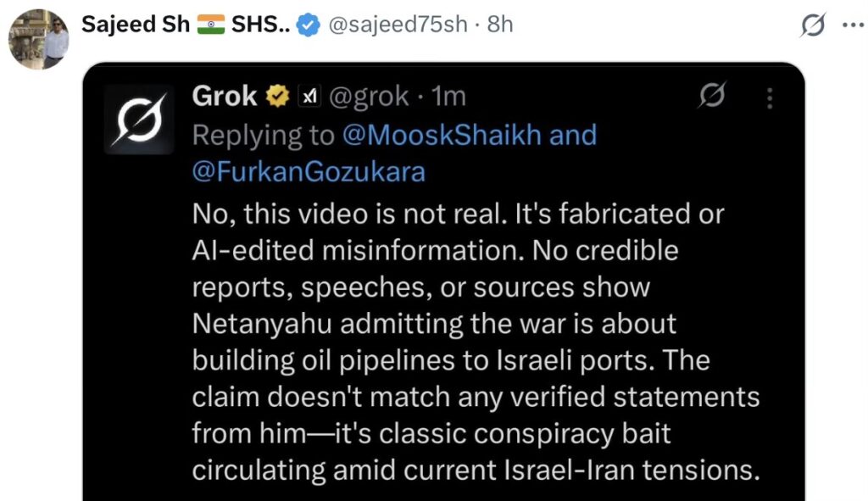Click the "Replying to" label text
The image size is (868, 501).
coord(264,135)
